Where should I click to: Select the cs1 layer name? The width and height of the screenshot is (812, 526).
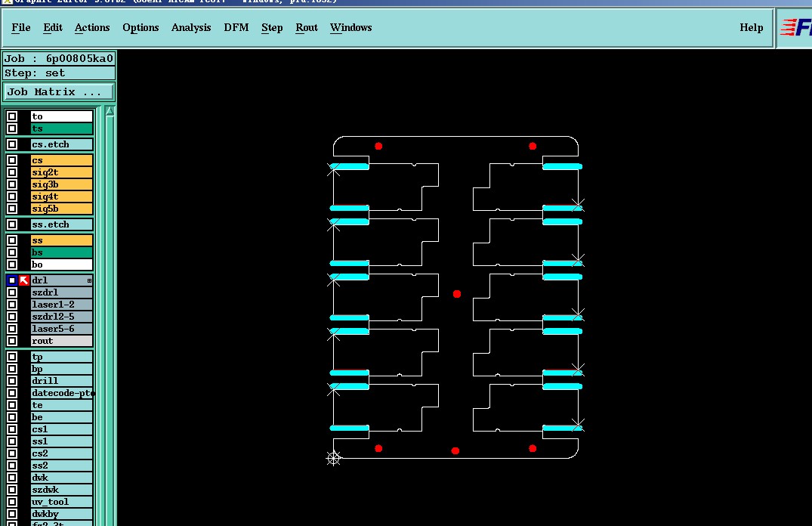tap(62, 429)
